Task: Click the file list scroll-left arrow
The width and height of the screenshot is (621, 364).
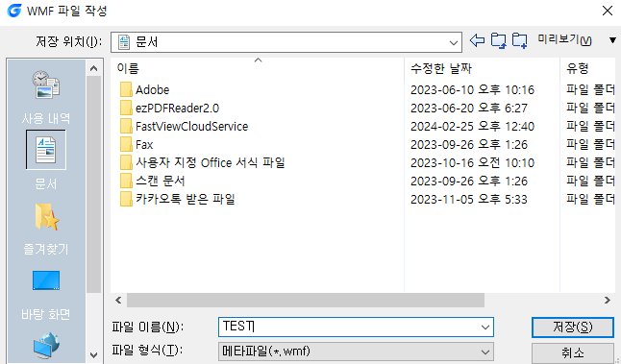Action: [118, 301]
